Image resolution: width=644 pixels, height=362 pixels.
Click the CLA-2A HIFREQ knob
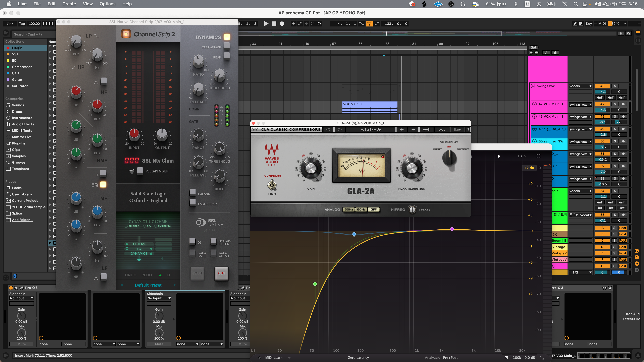pos(412,210)
